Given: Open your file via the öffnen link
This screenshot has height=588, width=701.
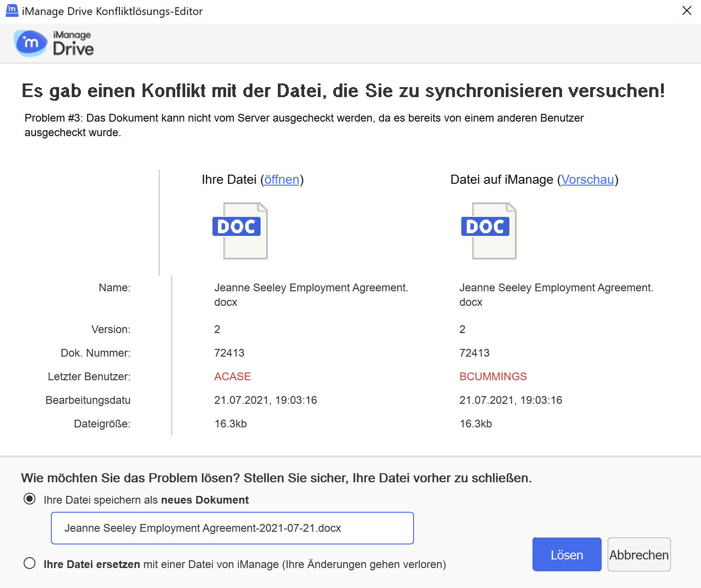Looking at the screenshot, I should [x=281, y=180].
